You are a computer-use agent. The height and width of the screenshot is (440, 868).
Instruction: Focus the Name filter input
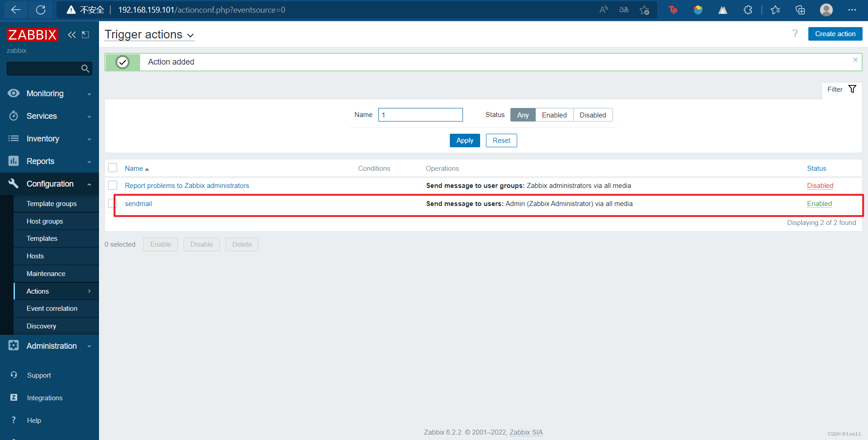(x=420, y=115)
